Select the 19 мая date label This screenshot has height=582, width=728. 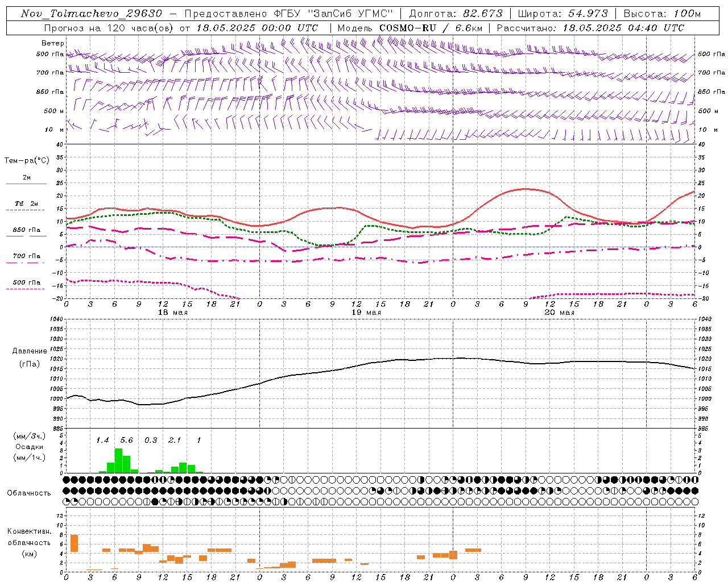(x=366, y=313)
